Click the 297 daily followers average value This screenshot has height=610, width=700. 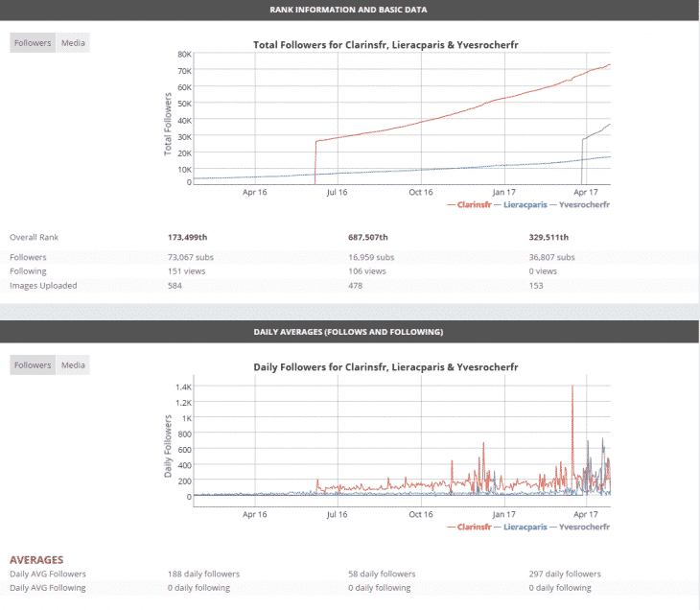[565, 574]
